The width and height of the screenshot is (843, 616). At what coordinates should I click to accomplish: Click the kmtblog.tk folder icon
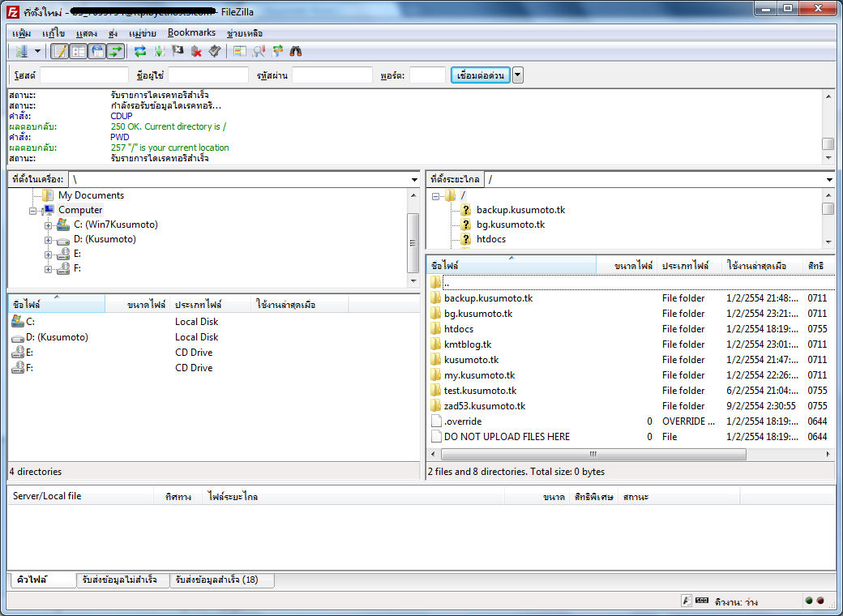435,344
